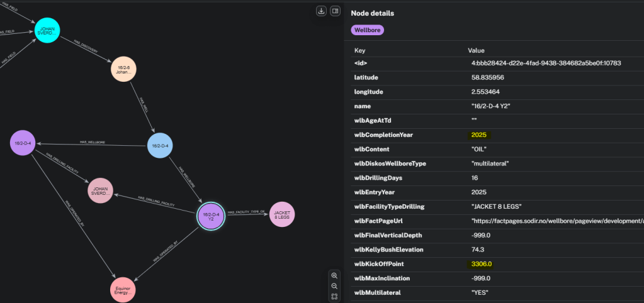The width and height of the screenshot is (644, 303).
Task: Select the 16/2-6 Johan discovery node
Action: click(x=123, y=69)
